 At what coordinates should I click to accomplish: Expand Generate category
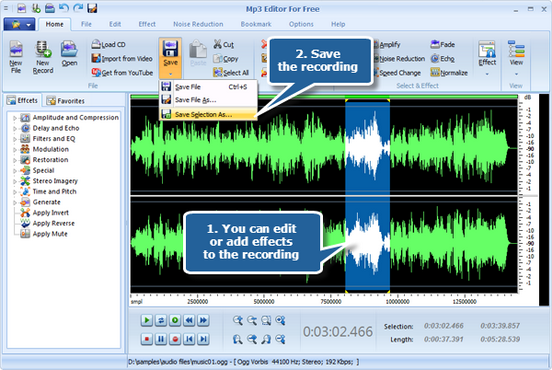tap(15, 202)
